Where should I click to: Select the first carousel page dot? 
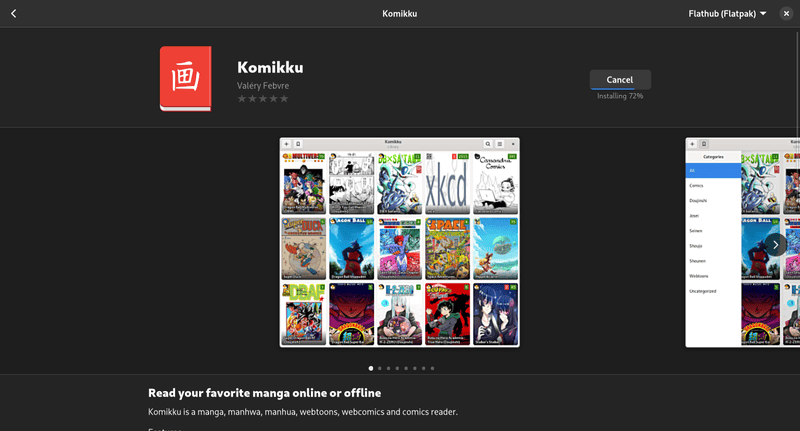[371, 368]
